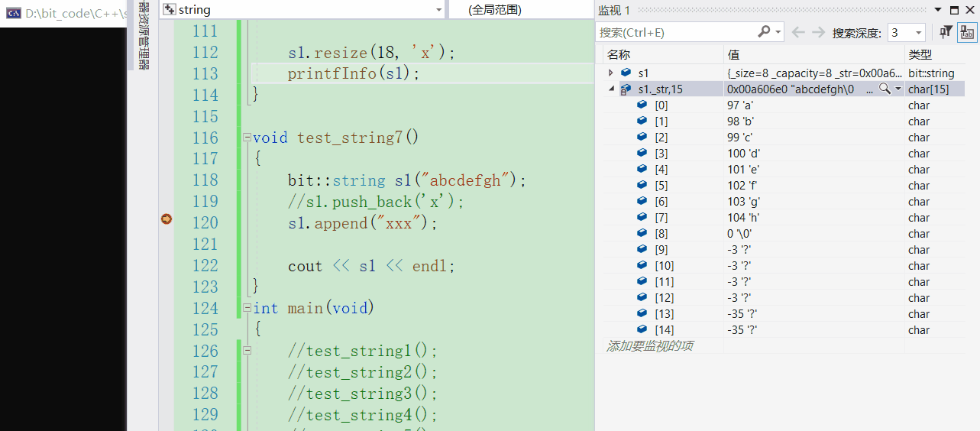Select the s1 watch value {_size=8 _capacity=8...}
Image resolution: width=980 pixels, height=431 pixels.
pos(814,73)
